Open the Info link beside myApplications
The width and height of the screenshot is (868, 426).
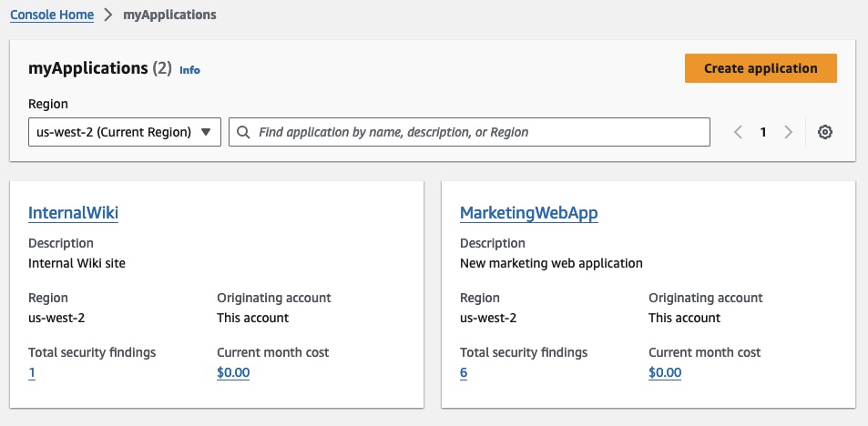tap(189, 70)
